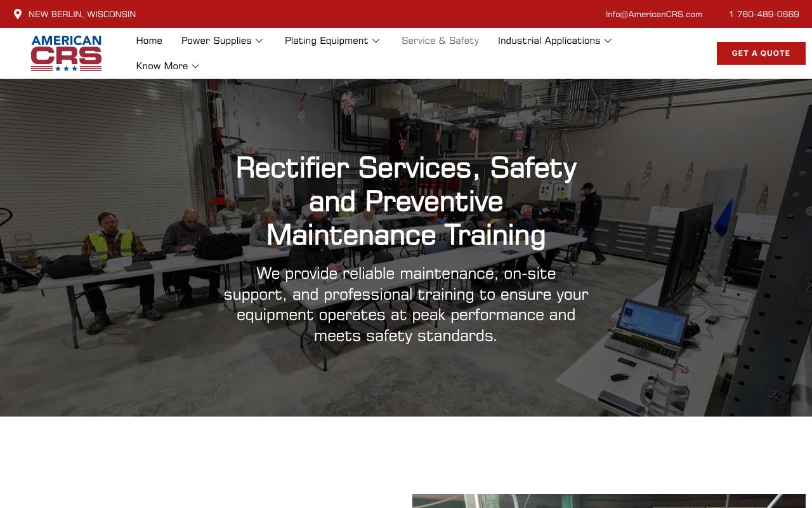
Task: Select the Service & Safety menu item
Action: click(440, 41)
